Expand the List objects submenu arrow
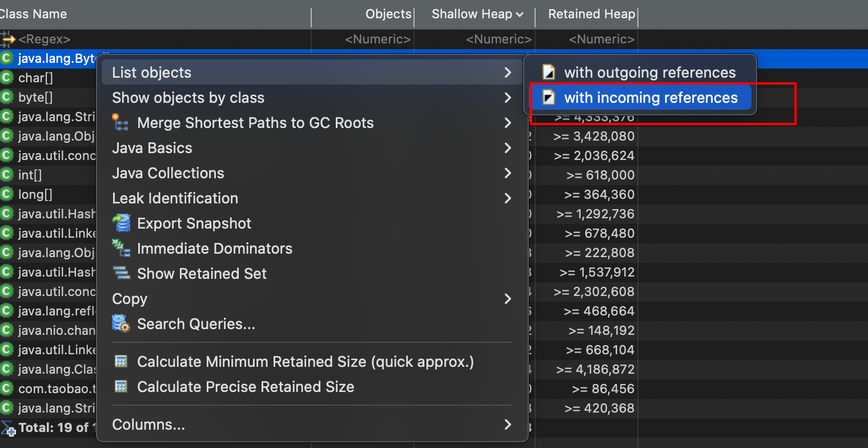This screenshot has width=868, height=448. [x=508, y=73]
